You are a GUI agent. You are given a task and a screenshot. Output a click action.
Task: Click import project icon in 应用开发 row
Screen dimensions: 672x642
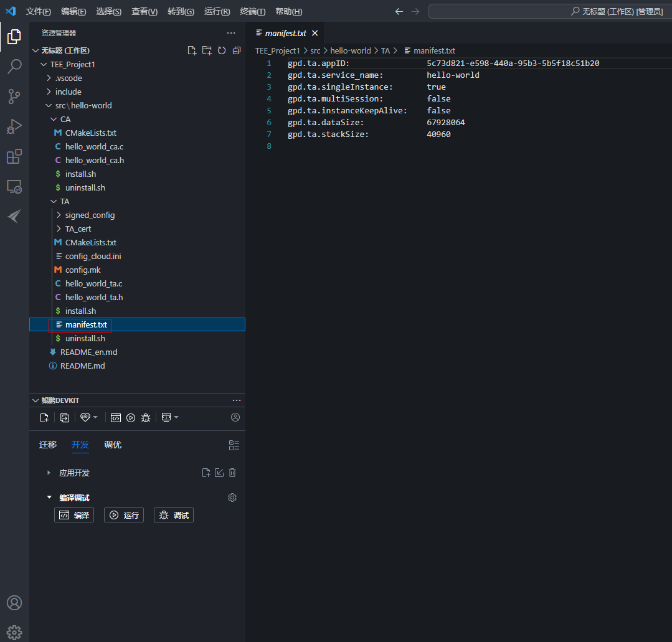(219, 473)
